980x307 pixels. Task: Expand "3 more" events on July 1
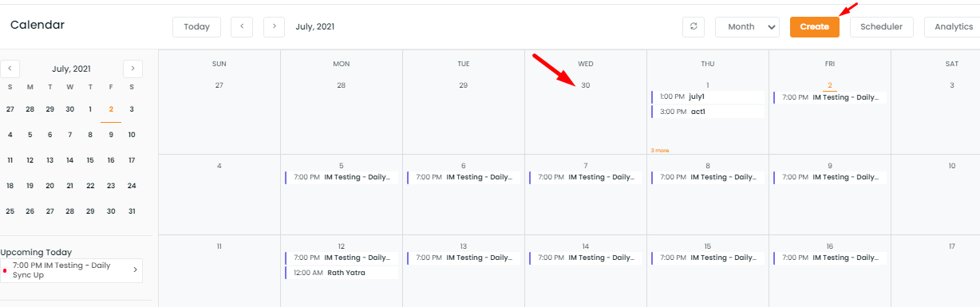[x=659, y=150]
